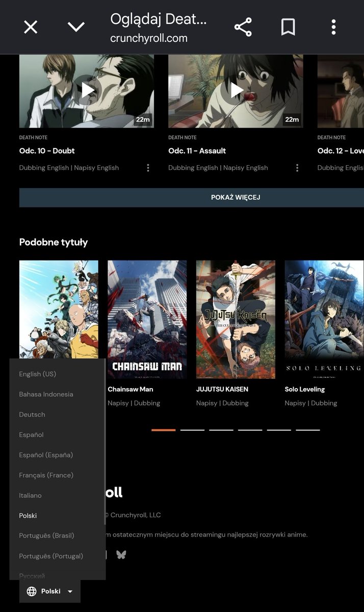Play episode 11 Assault
The height and width of the screenshot is (612, 364).
pyautogui.click(x=236, y=90)
